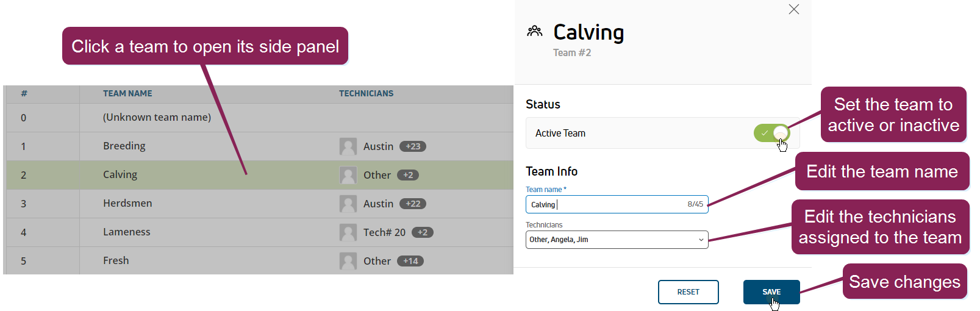Click inside the Team name field
The width and height of the screenshot is (980, 311).
click(x=617, y=204)
